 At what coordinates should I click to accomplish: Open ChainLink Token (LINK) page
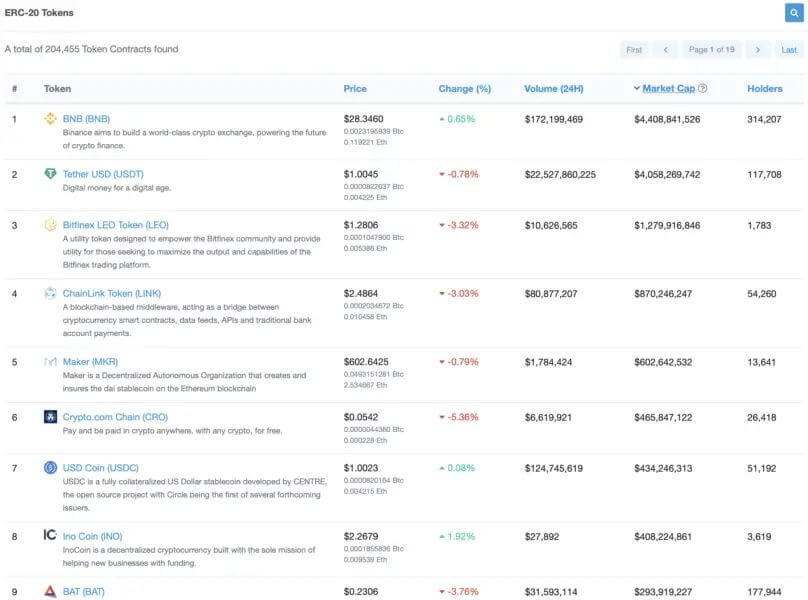112,294
